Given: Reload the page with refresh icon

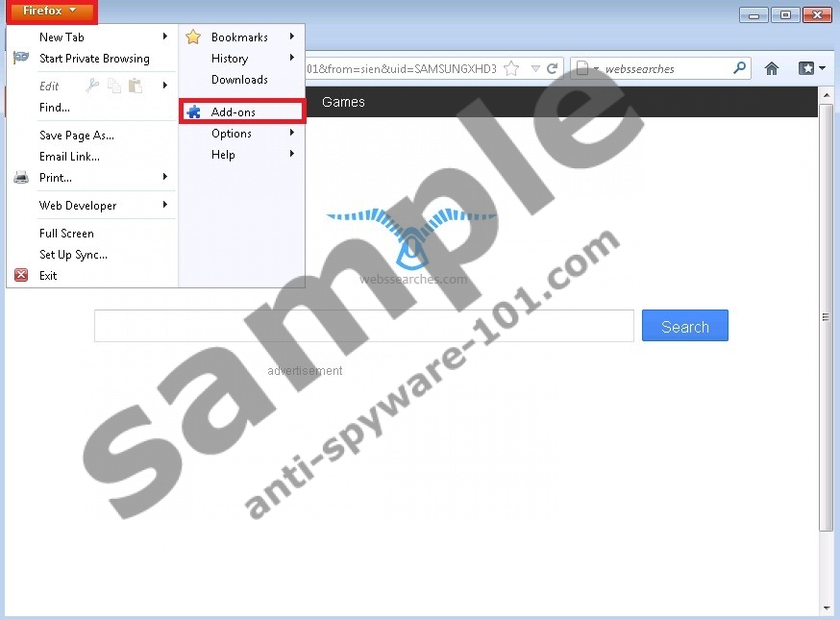Looking at the screenshot, I should point(553,69).
